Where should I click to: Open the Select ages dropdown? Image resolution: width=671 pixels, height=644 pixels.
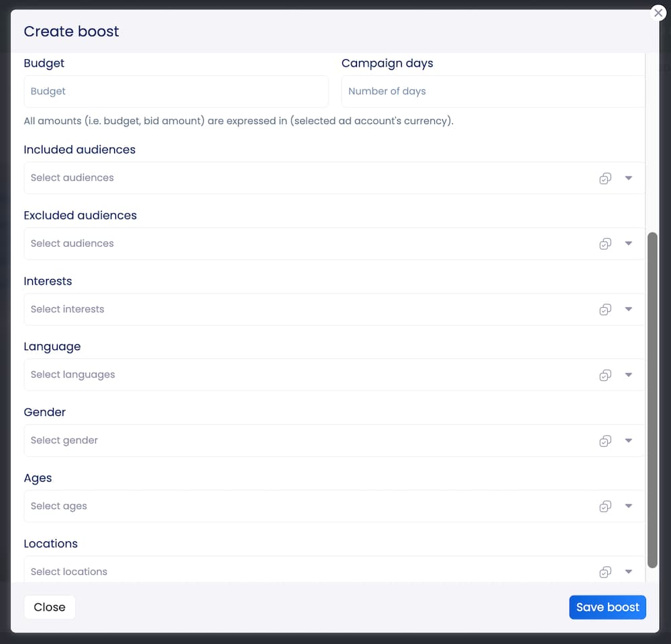point(629,506)
